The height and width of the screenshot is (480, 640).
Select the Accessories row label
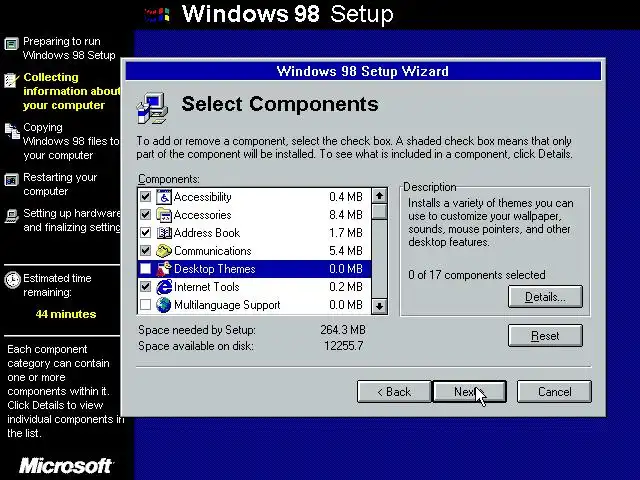[202, 215]
